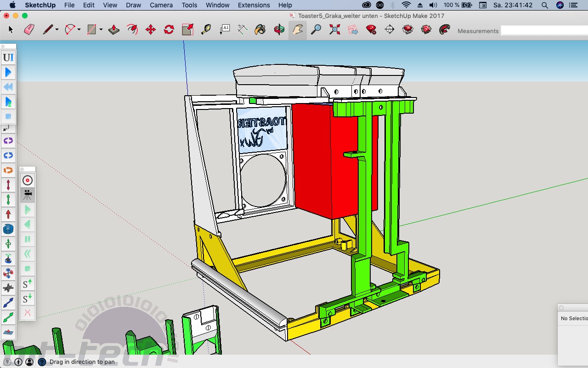Image resolution: width=588 pixels, height=368 pixels.
Task: Click the target crosshair toolbar icon
Action: (x=390, y=30)
